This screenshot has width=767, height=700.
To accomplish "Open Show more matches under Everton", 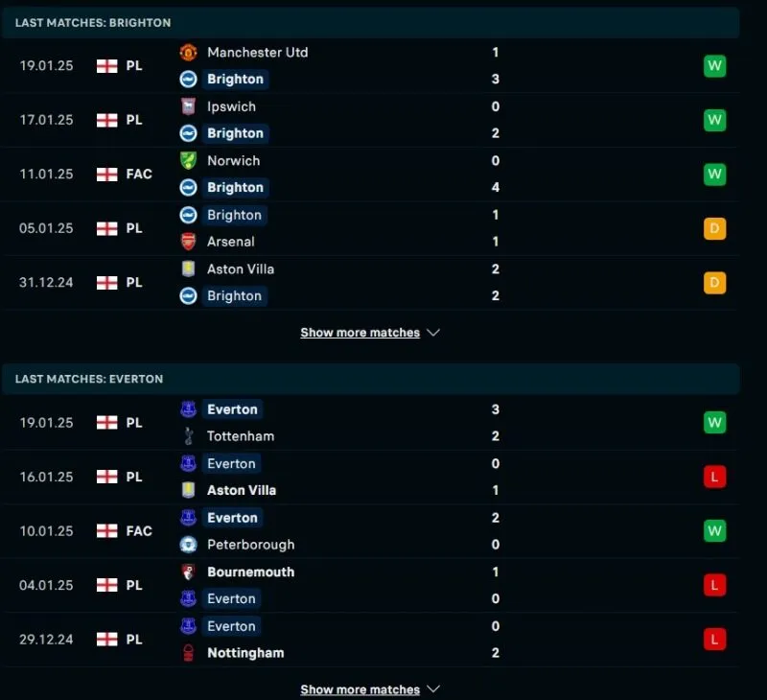I will [x=360, y=688].
